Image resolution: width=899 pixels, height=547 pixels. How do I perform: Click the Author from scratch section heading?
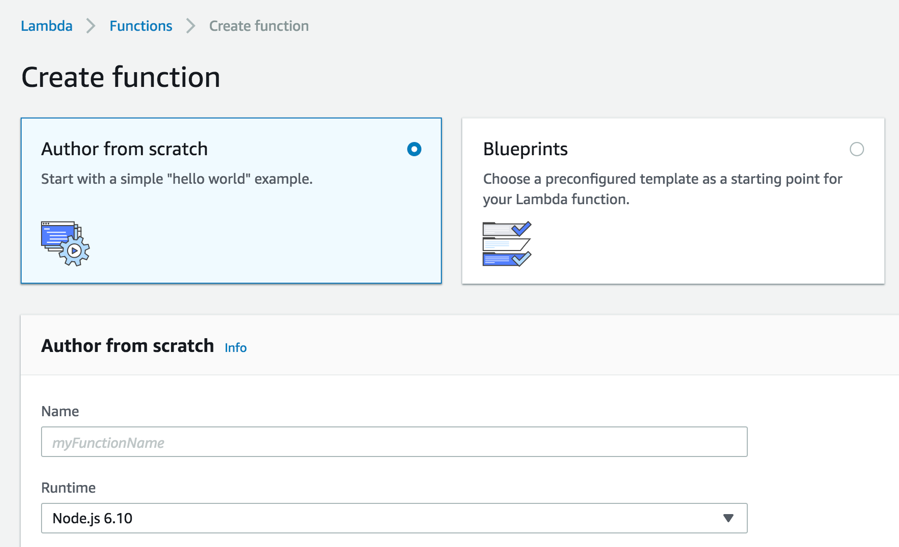pos(127,346)
